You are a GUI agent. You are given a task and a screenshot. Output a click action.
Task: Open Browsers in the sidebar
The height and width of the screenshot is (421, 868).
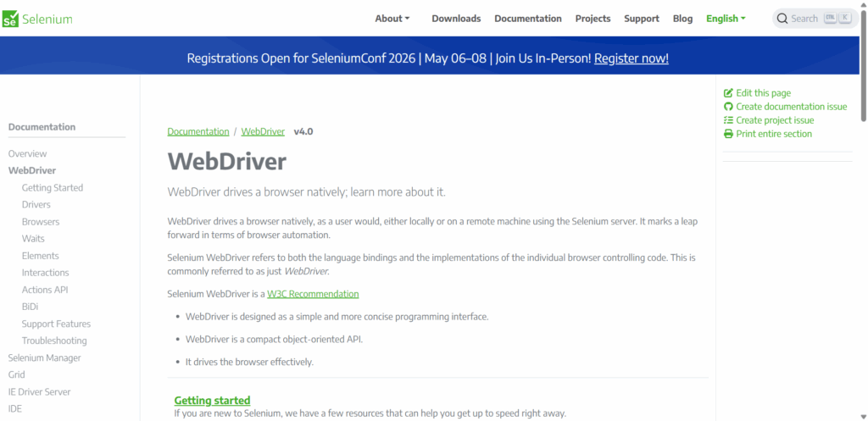41,222
